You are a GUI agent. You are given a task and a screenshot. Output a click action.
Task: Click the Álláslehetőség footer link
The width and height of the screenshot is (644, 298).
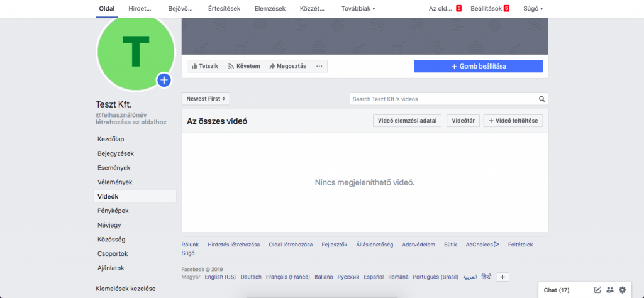tap(375, 245)
